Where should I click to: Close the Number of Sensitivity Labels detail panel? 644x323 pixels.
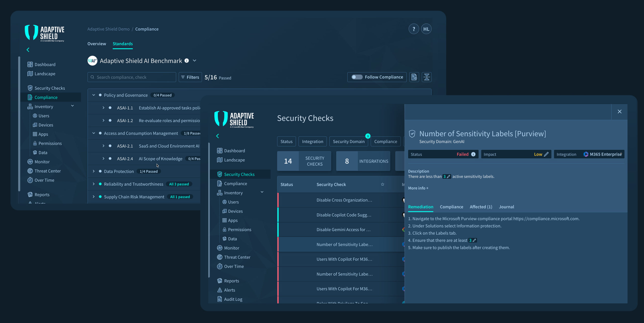(x=620, y=112)
